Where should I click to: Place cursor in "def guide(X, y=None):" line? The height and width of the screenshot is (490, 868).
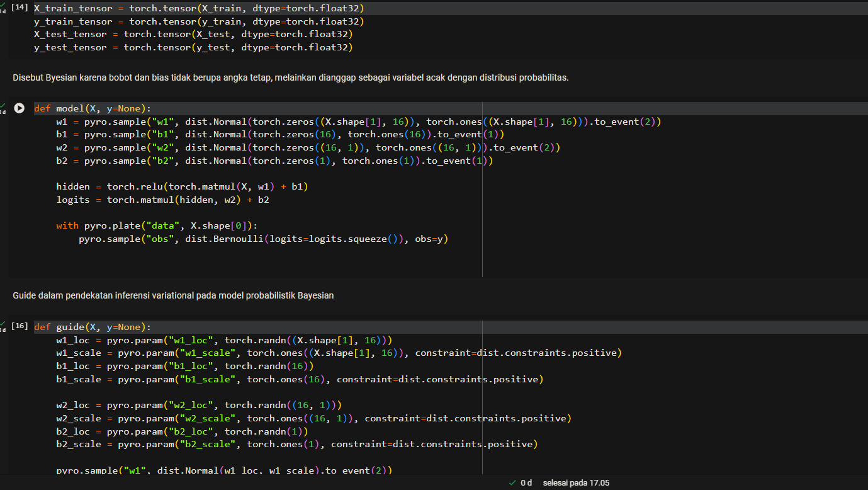click(x=93, y=327)
